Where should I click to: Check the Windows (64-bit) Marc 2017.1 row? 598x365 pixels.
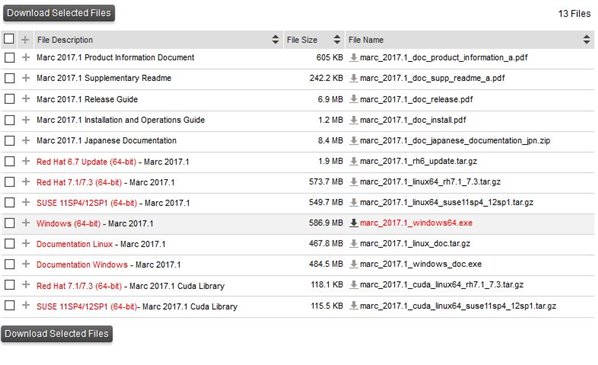pos(10,223)
